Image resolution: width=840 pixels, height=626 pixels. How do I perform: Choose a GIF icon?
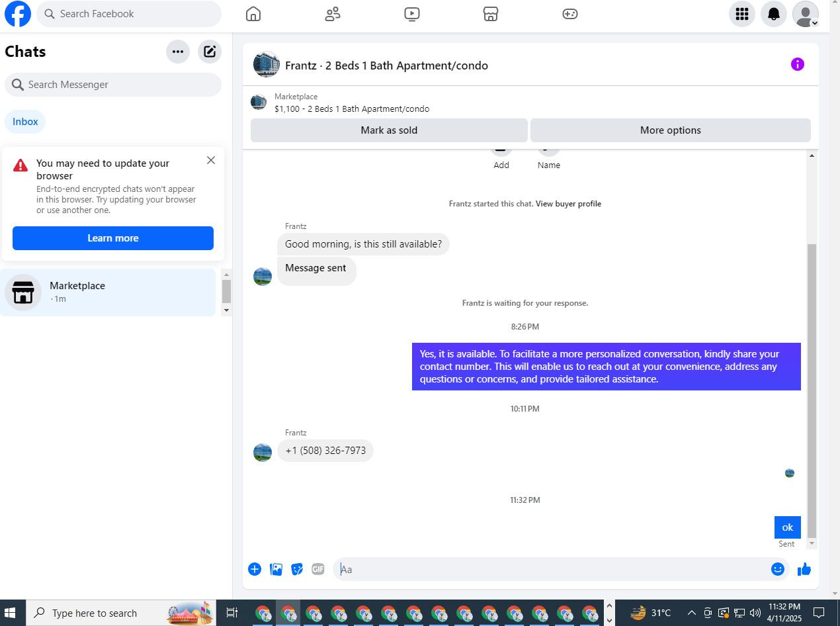tap(318, 569)
